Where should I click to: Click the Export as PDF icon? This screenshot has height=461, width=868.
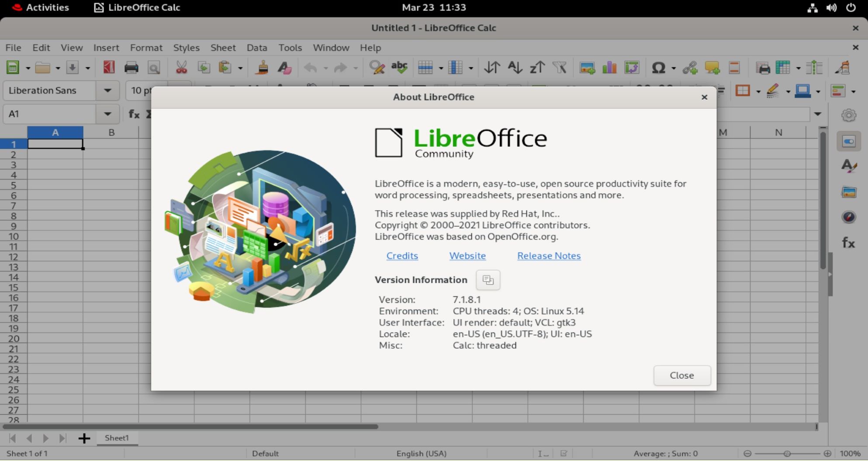point(109,68)
